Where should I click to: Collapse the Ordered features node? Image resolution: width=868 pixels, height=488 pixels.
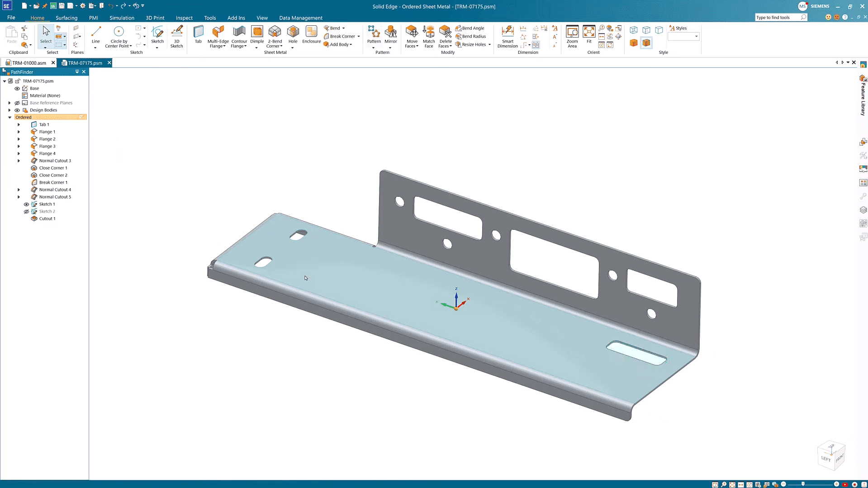click(x=9, y=118)
